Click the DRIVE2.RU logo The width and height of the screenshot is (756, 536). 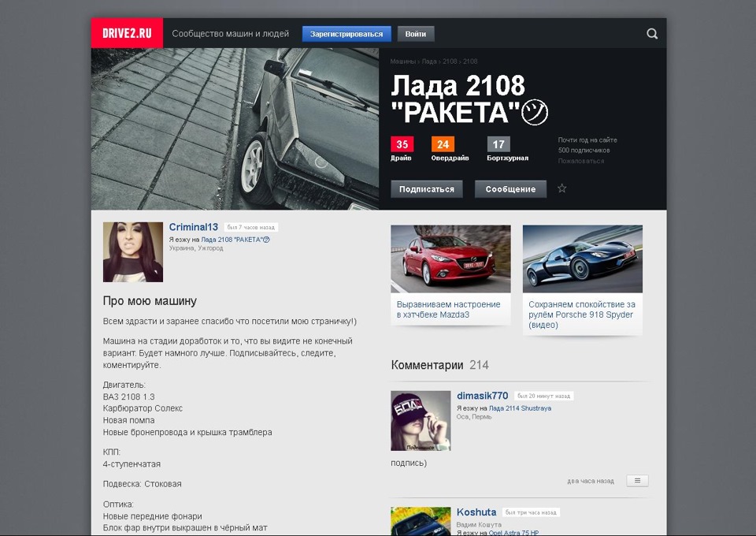tap(127, 33)
